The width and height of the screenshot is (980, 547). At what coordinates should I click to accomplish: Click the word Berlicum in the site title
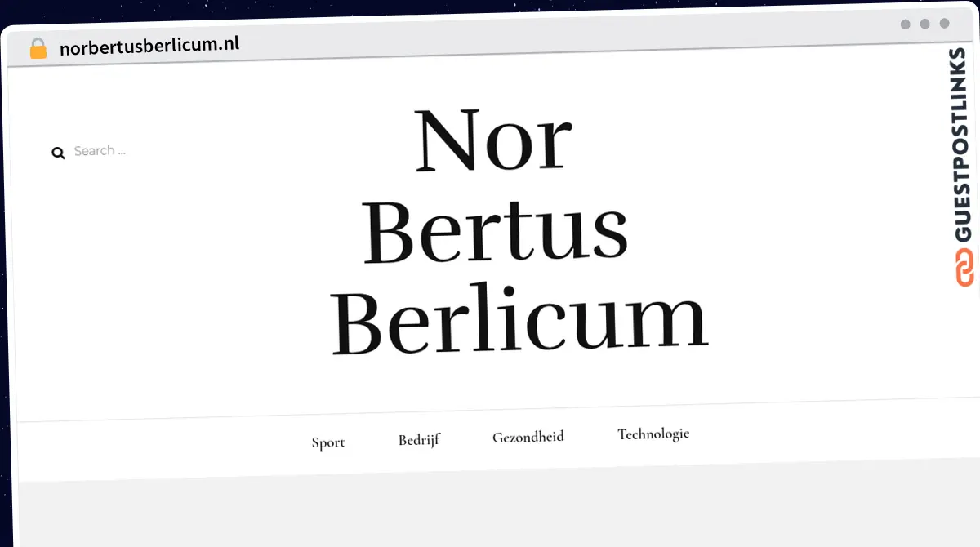pos(519,321)
